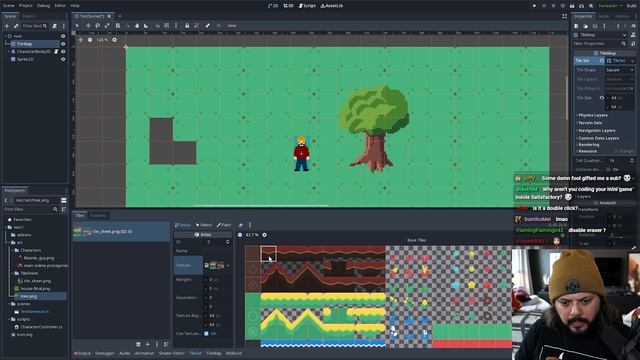The width and height of the screenshot is (640, 360).
Task: Choose the Rotate Mode tool
Action: [98, 26]
